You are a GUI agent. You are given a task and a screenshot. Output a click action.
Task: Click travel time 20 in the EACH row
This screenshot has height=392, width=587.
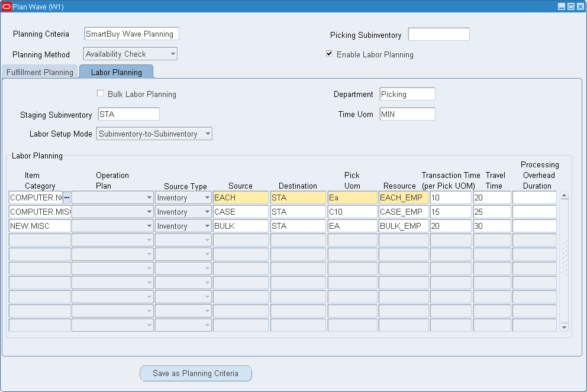pos(492,197)
